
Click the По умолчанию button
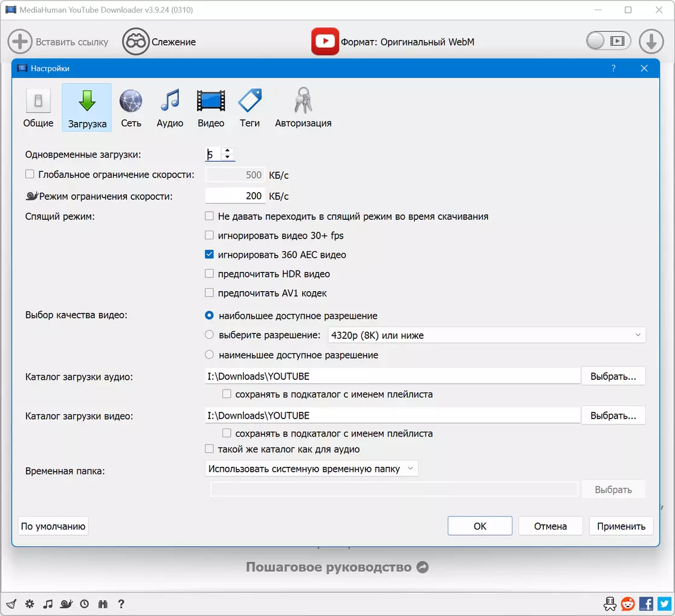click(x=53, y=526)
